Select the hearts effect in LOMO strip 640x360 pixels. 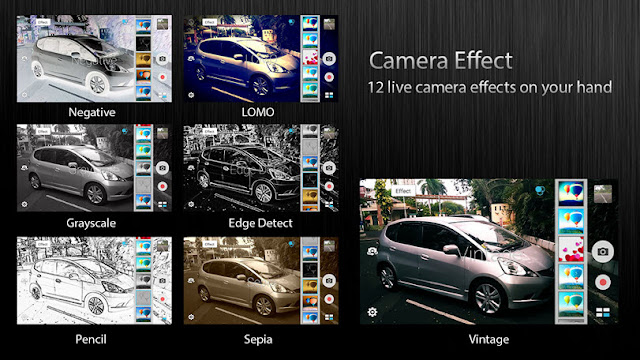(x=310, y=57)
